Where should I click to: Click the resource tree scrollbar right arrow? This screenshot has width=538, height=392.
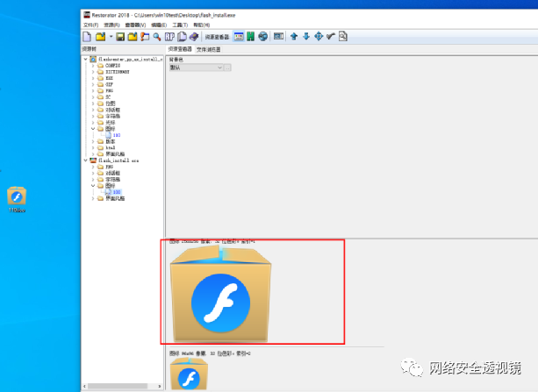(x=160, y=386)
